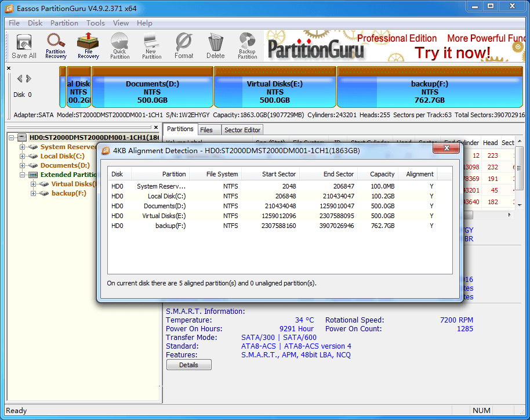Screen dimensions: 530x420
Task: Click the alignment dialog title icon
Action: tap(106, 150)
